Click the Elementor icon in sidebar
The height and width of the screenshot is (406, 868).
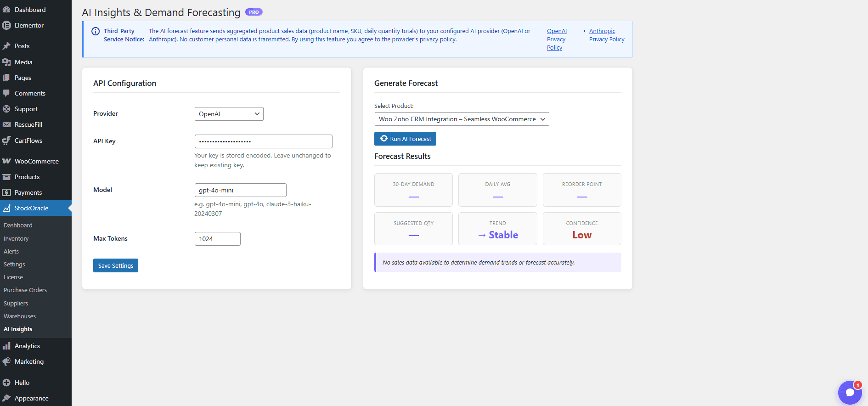(6, 25)
